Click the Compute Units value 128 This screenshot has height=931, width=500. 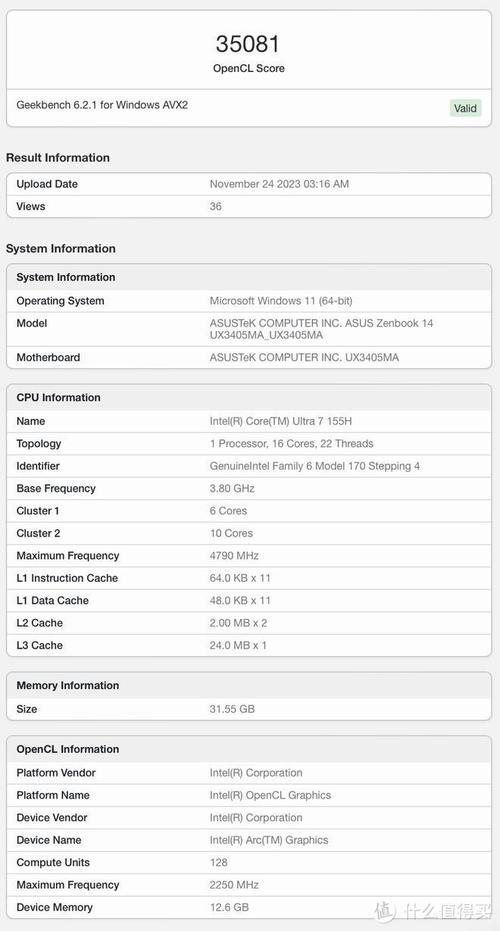219,862
